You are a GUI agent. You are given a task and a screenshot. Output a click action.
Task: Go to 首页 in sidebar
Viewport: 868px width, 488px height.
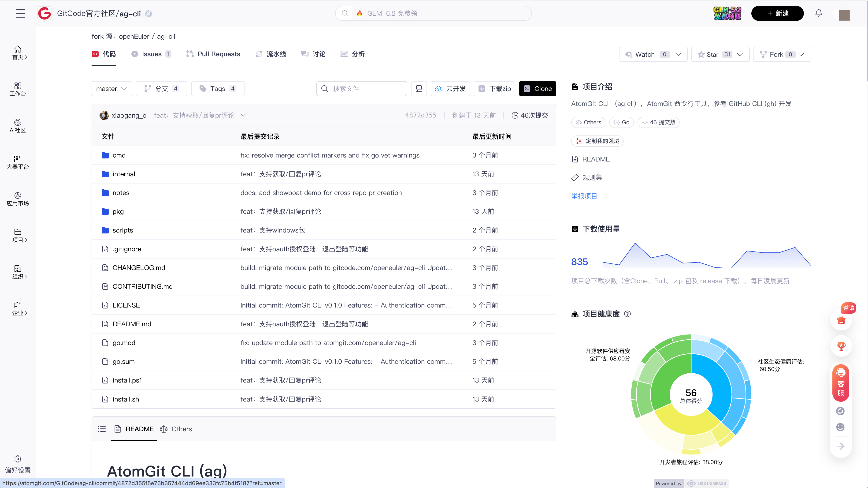pos(18,53)
